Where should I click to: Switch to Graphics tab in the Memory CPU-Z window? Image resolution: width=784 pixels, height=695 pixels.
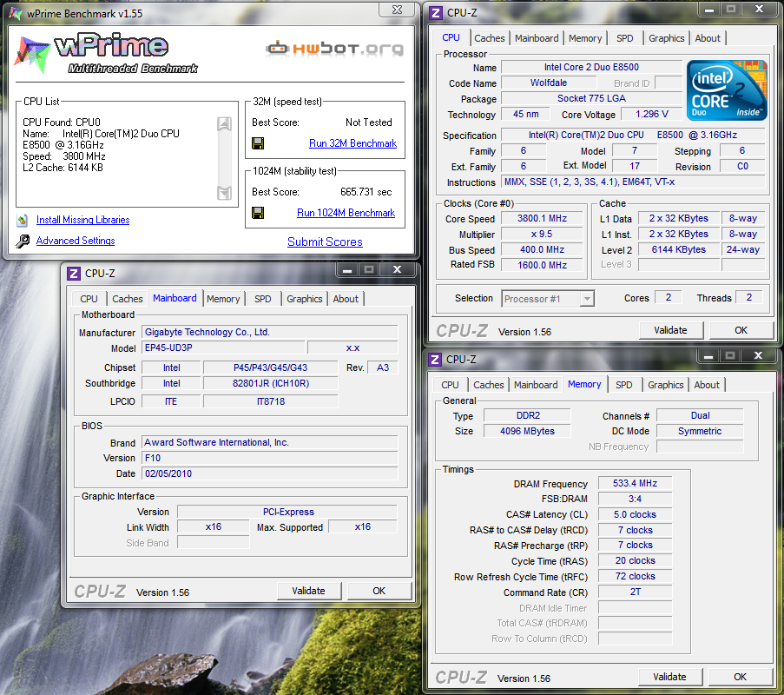coord(666,385)
